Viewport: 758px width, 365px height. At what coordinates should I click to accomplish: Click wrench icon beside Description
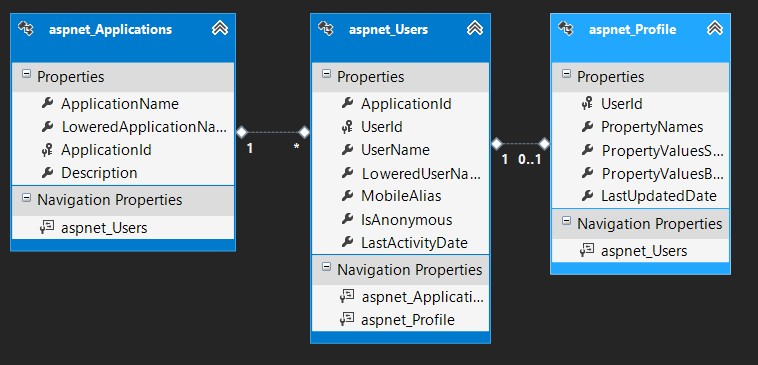click(47, 173)
